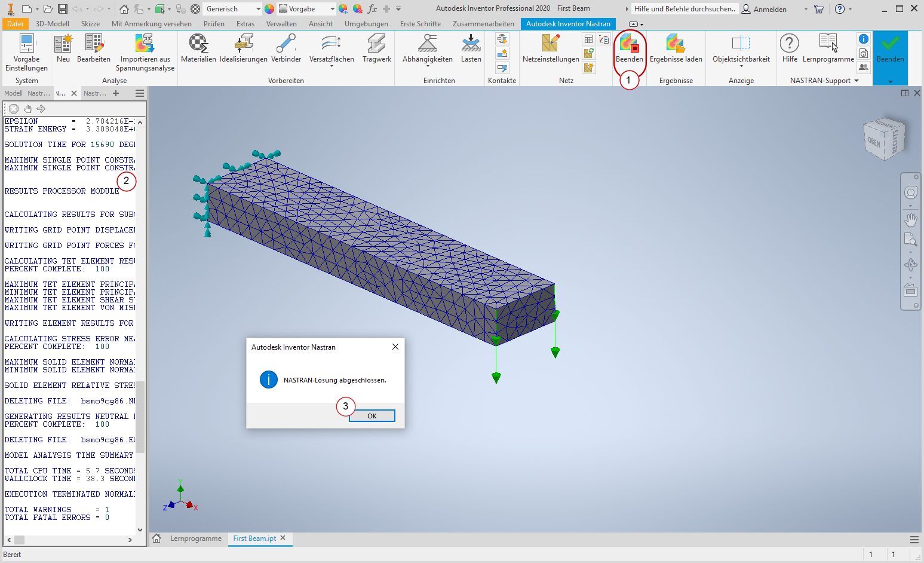Switch to the 3D-Modell ribbon tab
This screenshot has height=563, width=924.
pos(53,24)
